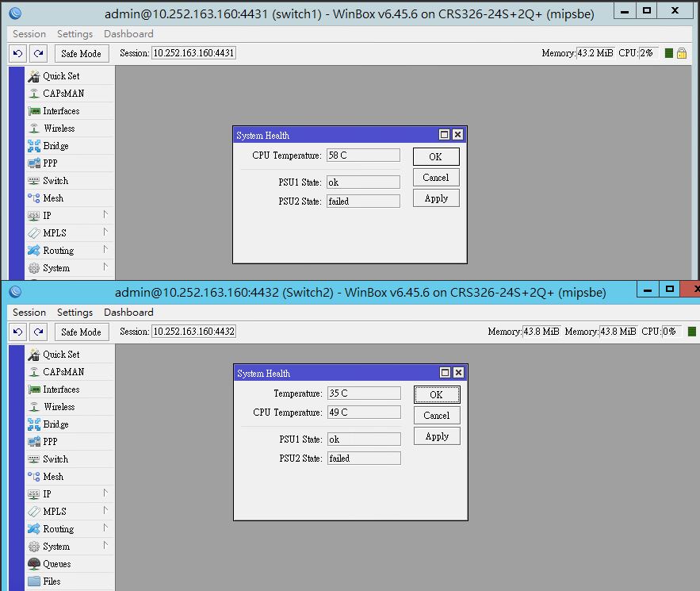This screenshot has height=591, width=700.
Task: Click the padlock icon in switch1 toolbar
Action: (x=682, y=53)
